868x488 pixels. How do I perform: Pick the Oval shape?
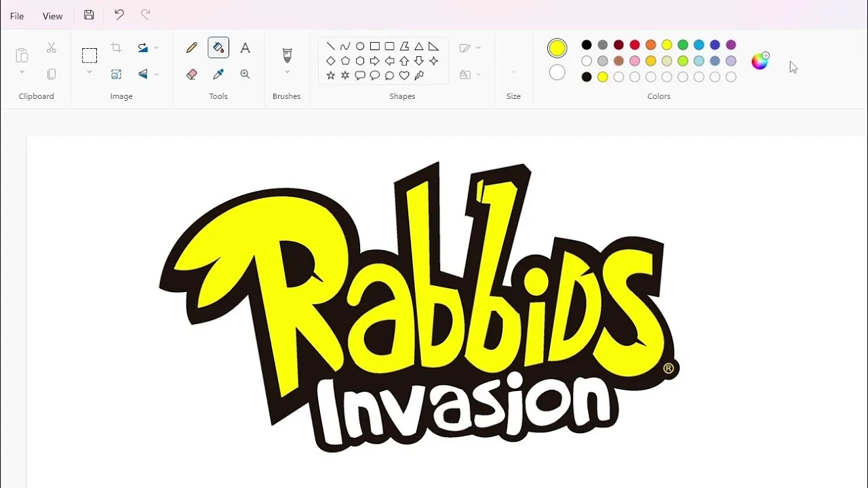360,46
